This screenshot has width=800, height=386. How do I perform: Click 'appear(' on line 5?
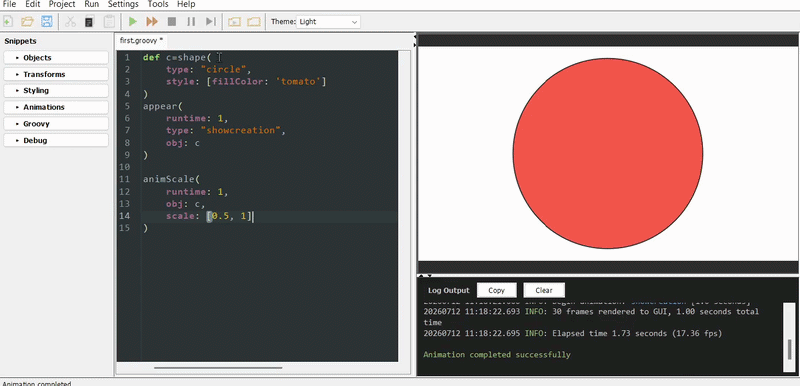(x=163, y=106)
